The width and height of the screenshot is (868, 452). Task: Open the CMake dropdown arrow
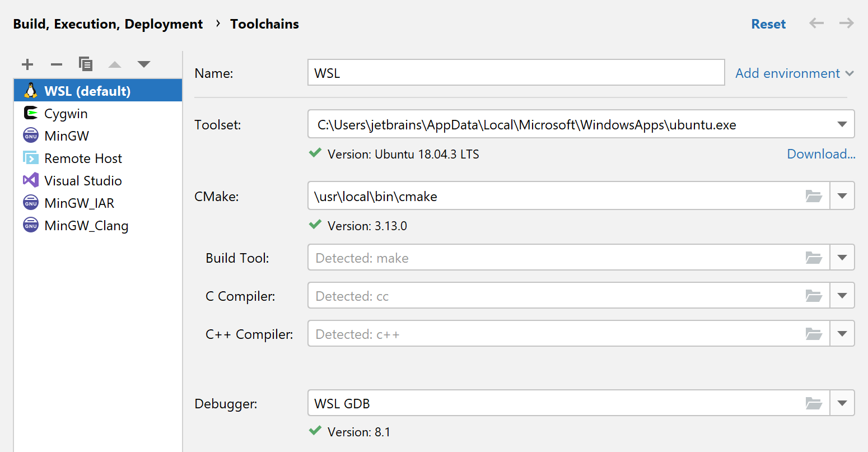[x=842, y=196]
